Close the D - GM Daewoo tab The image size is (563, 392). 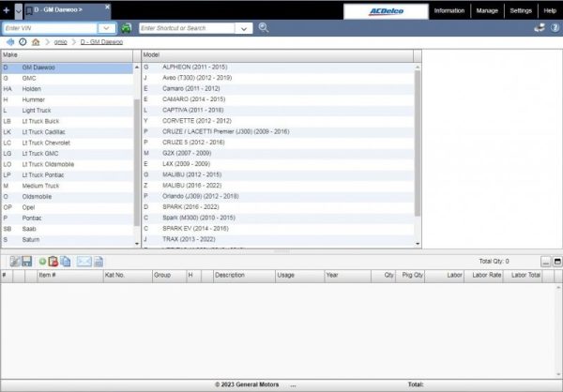[107, 7]
